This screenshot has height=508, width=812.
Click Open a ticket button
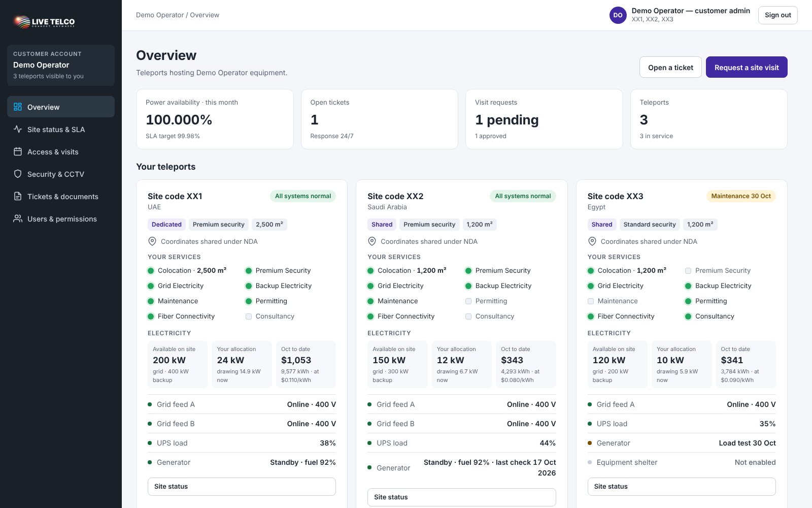670,67
